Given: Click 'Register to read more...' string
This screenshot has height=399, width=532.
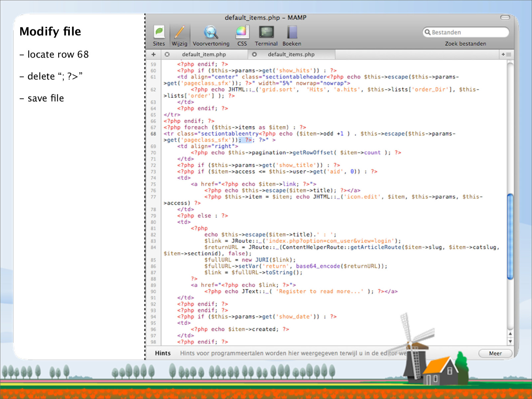Looking at the screenshot, I should (x=319, y=291).
